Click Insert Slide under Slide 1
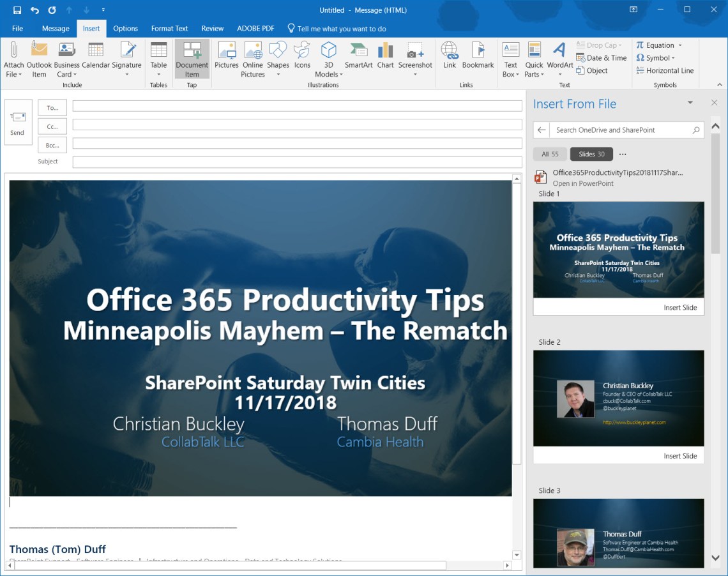This screenshot has width=728, height=576. [679, 307]
